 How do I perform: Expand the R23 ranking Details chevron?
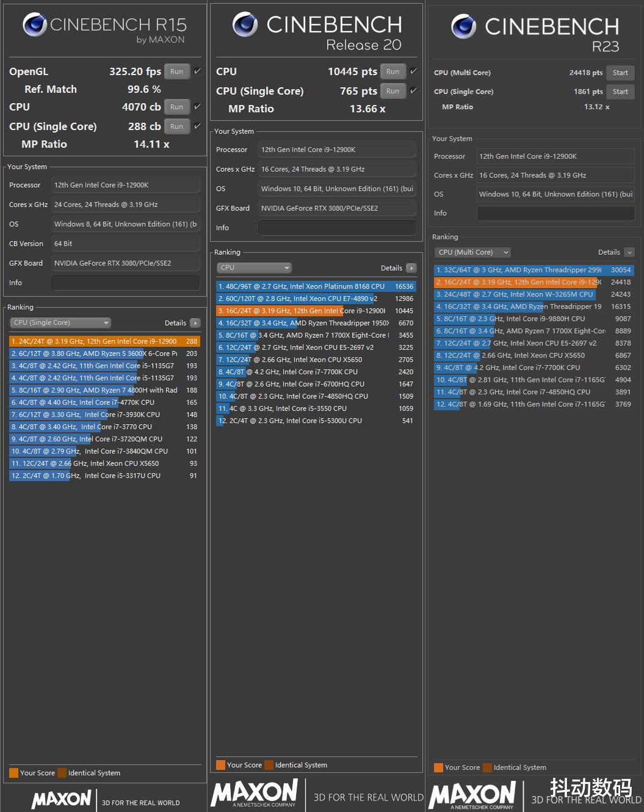(x=629, y=252)
